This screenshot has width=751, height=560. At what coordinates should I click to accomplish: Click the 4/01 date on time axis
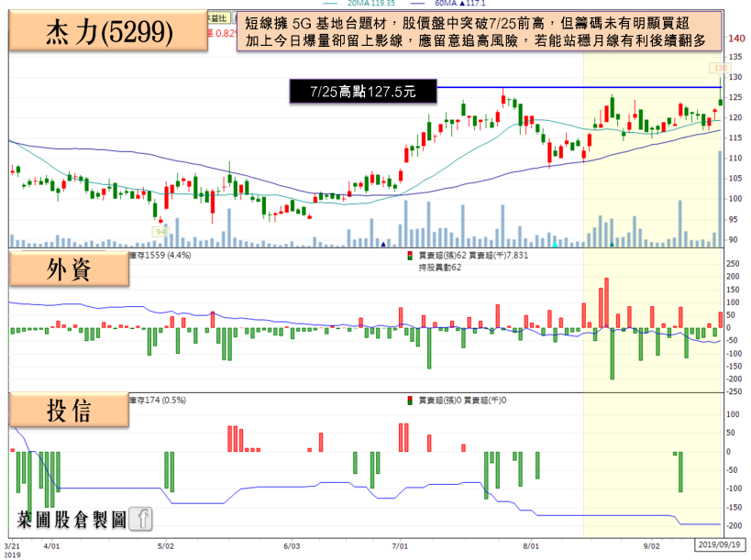(51, 546)
